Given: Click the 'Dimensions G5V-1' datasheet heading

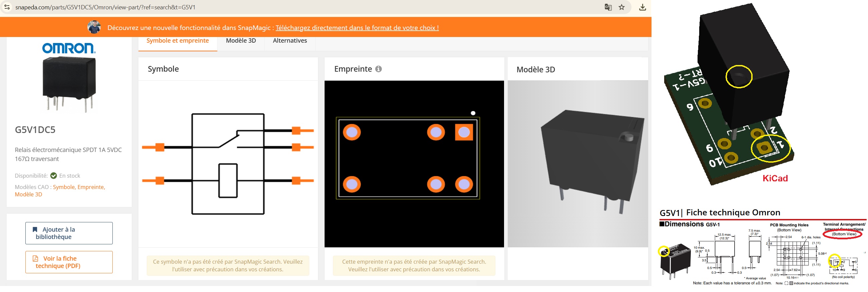Looking at the screenshot, I should point(690,224).
